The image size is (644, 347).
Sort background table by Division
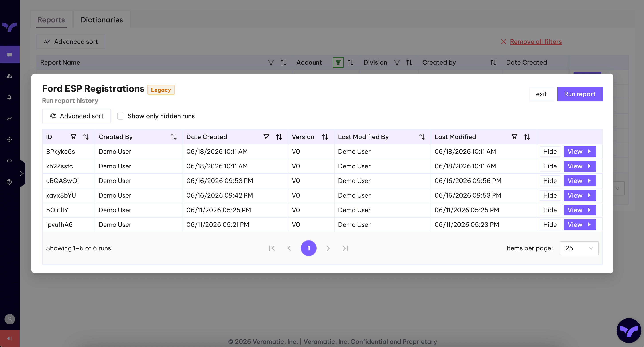(x=409, y=62)
